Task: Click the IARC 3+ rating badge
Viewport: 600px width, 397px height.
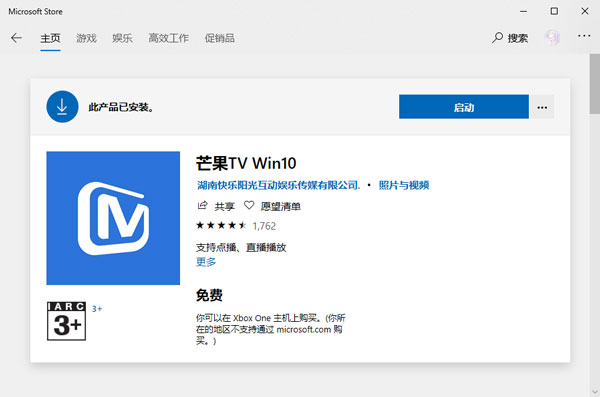Action: coord(66,321)
